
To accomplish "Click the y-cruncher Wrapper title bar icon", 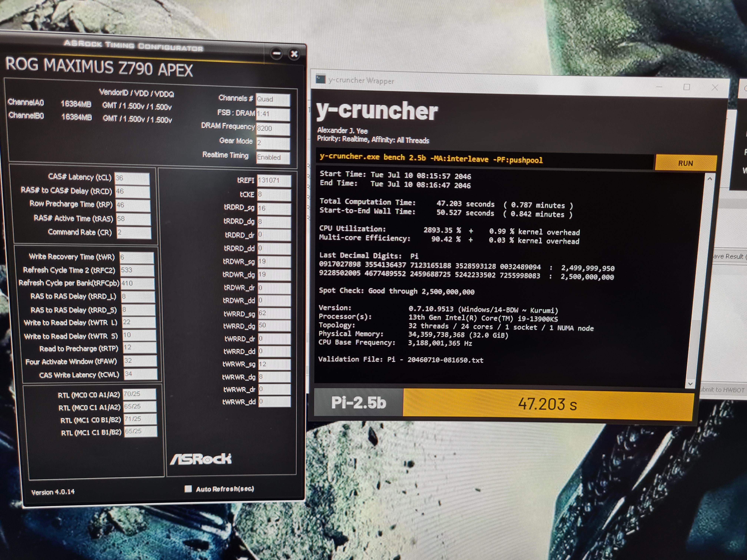I will pos(320,79).
